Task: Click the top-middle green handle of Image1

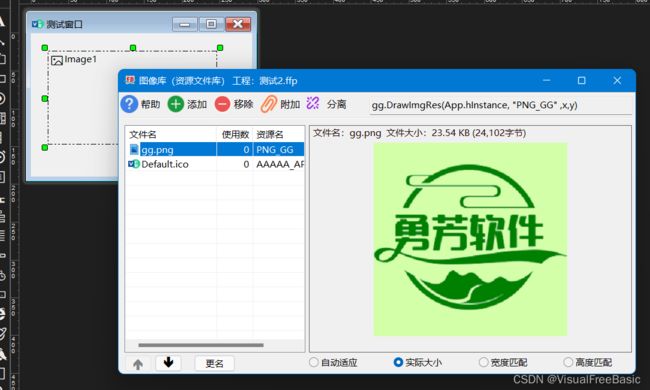Action: [x=133, y=48]
